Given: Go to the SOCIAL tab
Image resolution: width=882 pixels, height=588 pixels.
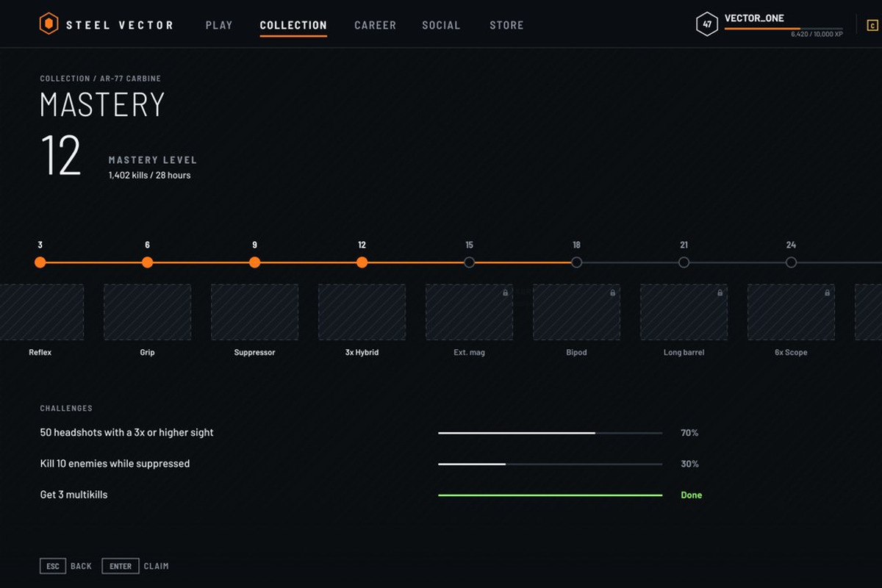Looking at the screenshot, I should pos(441,25).
